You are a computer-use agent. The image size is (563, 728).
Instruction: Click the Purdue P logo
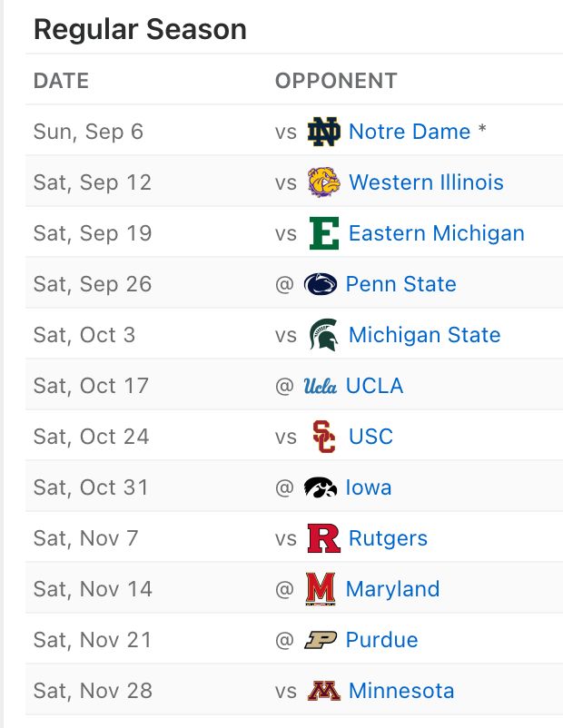321,640
